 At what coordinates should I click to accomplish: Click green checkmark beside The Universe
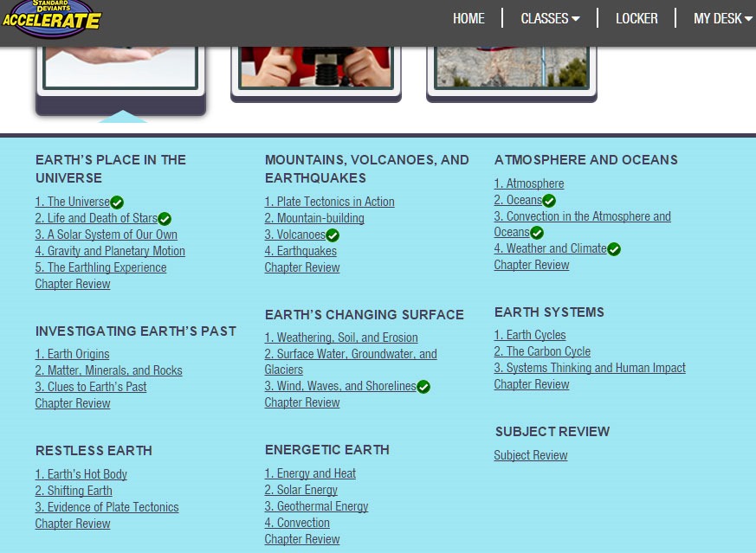click(x=117, y=203)
